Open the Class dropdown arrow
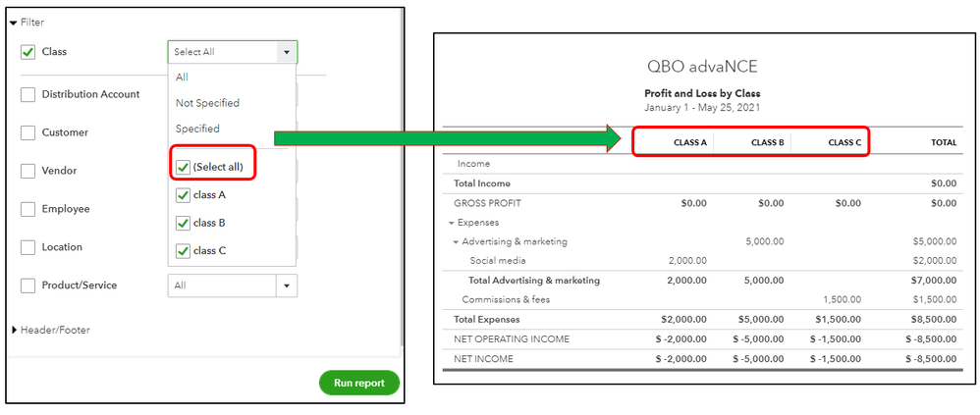Image resolution: width=980 pixels, height=415 pixels. (286, 52)
